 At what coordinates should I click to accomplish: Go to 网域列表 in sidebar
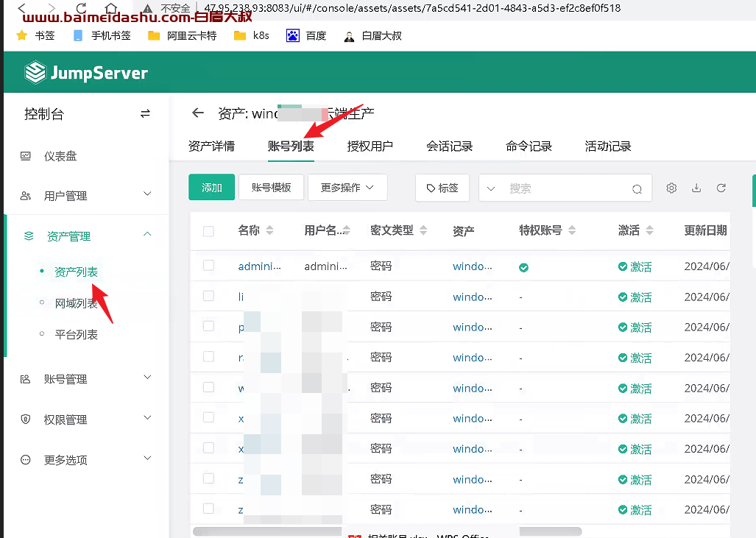point(76,303)
